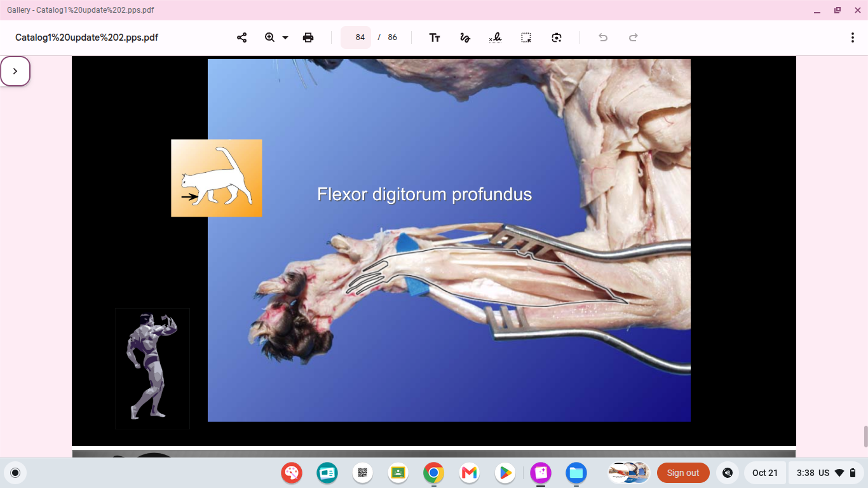Screen dimensions: 868x488
Task: Open the zoom level dropdown arrow
Action: [x=285, y=37]
